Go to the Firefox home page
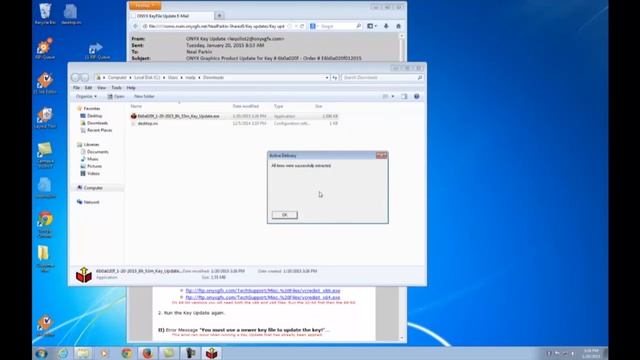640x360 pixels. tap(398, 26)
